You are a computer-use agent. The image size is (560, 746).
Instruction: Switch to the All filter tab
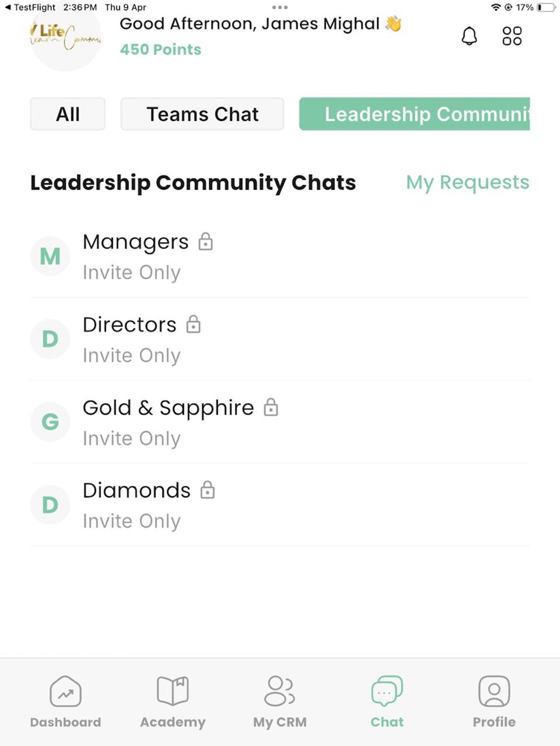coord(68,114)
